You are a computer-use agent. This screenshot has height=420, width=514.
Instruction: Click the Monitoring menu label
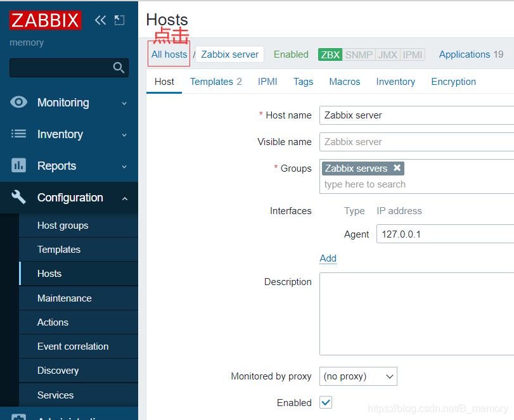[63, 103]
